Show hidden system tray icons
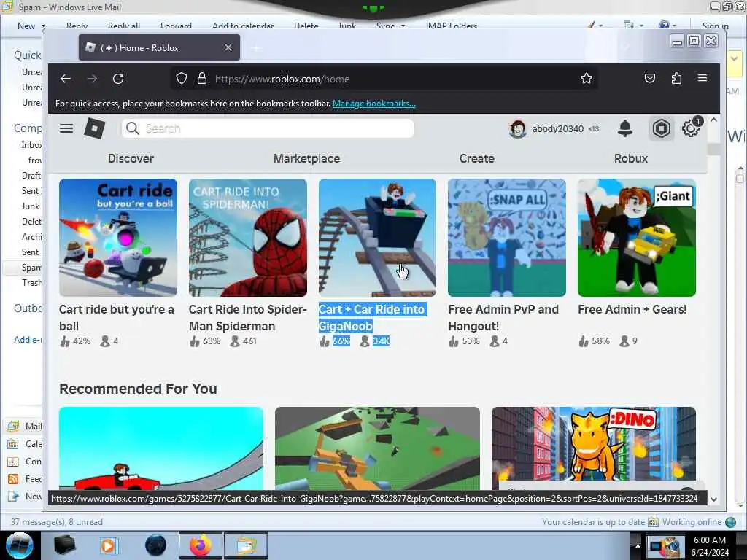This screenshot has width=747, height=560. (x=638, y=545)
